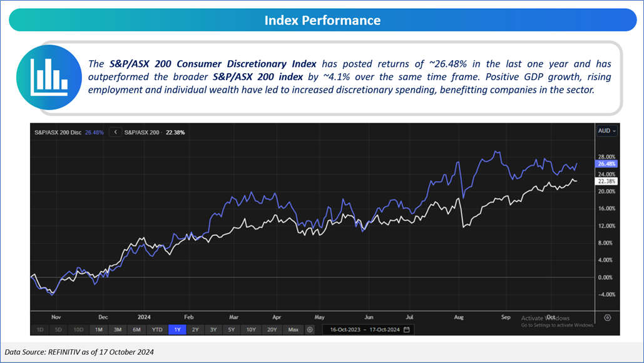Image resolution: width=644 pixels, height=363 pixels.
Task: Click the 12.00% axis label
Action: point(606,226)
